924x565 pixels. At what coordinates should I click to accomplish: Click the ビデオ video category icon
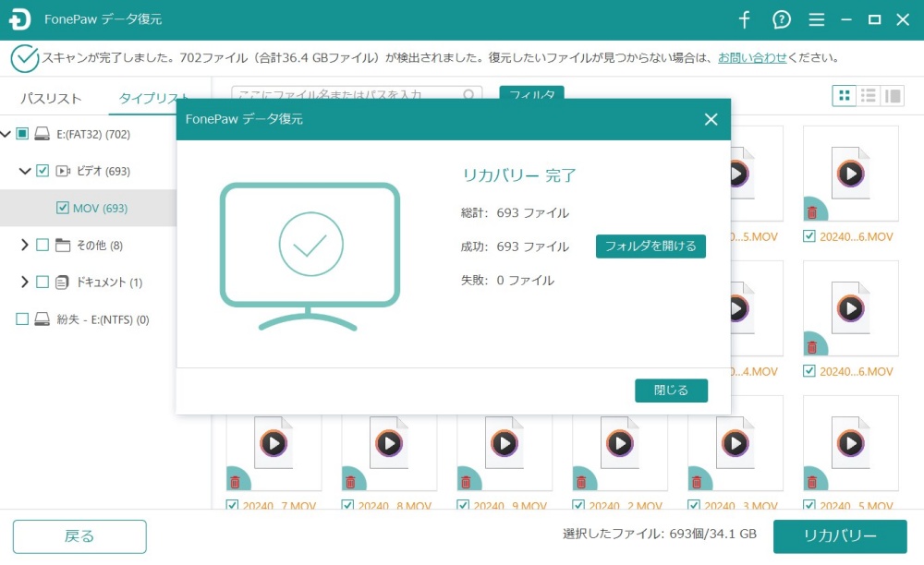pyautogui.click(x=63, y=171)
